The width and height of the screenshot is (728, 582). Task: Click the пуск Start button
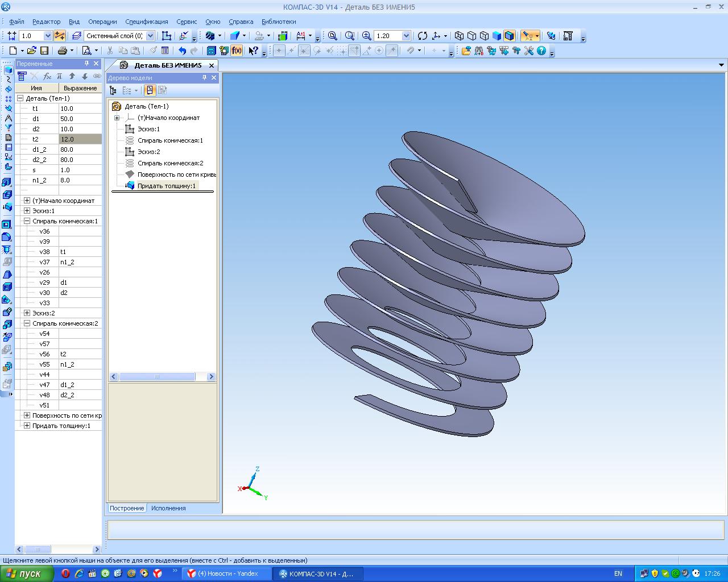pyautogui.click(x=27, y=573)
